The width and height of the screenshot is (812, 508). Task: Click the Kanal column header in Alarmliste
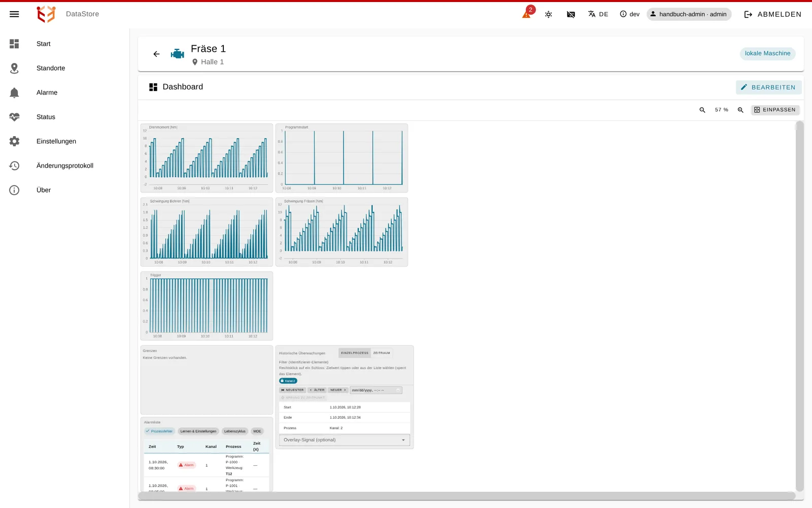click(211, 447)
